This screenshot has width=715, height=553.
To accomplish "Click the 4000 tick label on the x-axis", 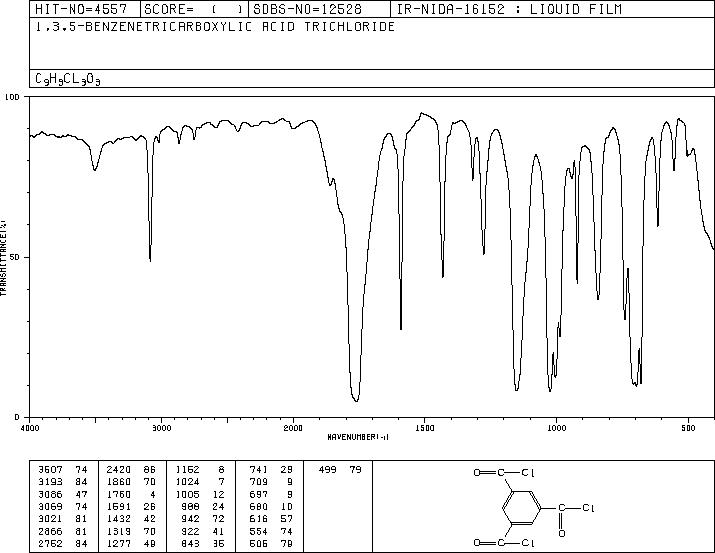I will tap(30, 428).
